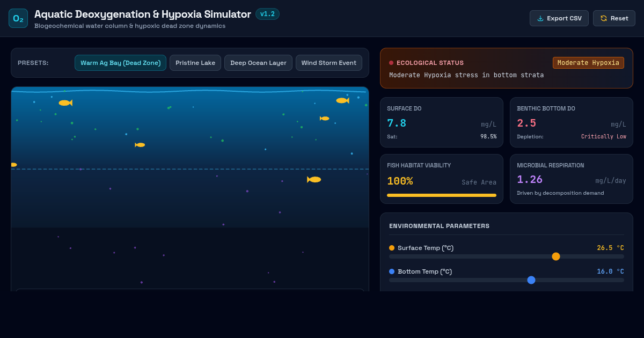This screenshot has width=644, height=338.
Task: Click the Critically Low depletion label
Action: 604,137
